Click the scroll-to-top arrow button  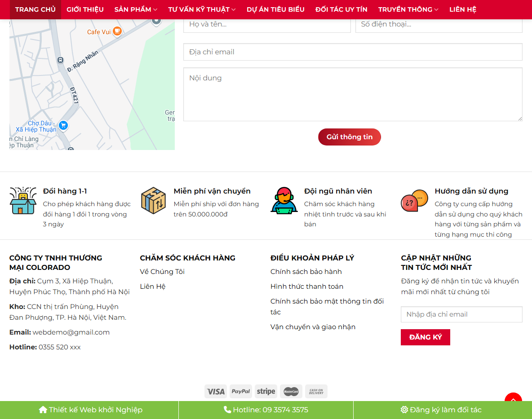[513, 399]
